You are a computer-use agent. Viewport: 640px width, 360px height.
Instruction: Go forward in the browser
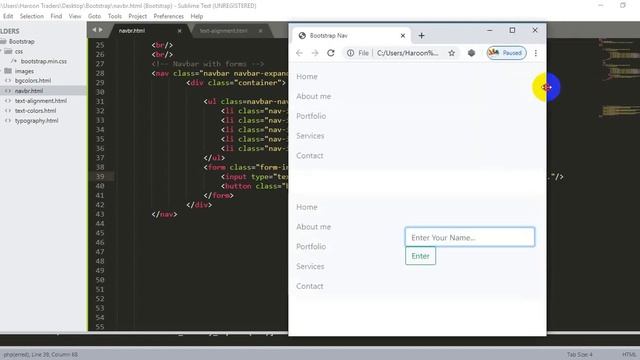pyautogui.click(x=315, y=53)
